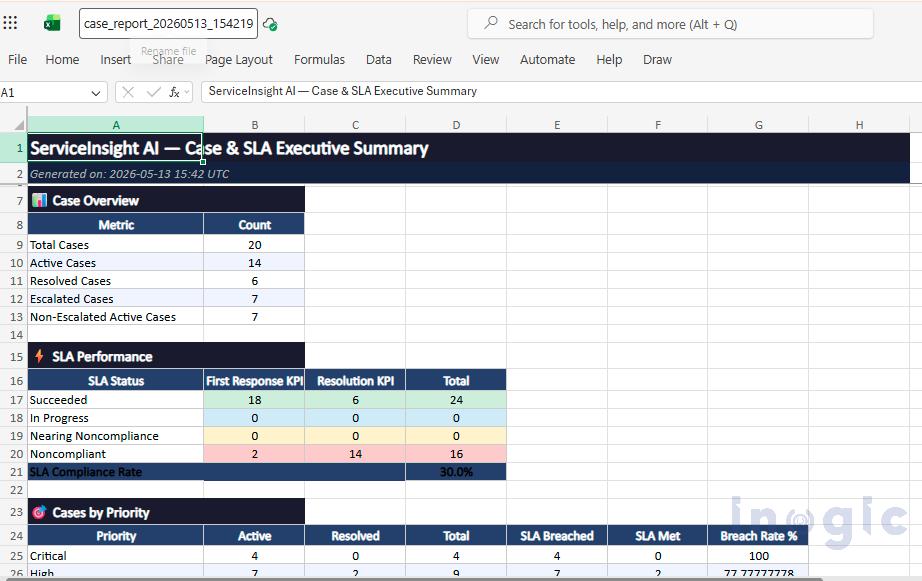922x581 pixels.
Task: Select the 'Nearing Noncompliance' row label
Action: pyautogui.click(x=116, y=436)
